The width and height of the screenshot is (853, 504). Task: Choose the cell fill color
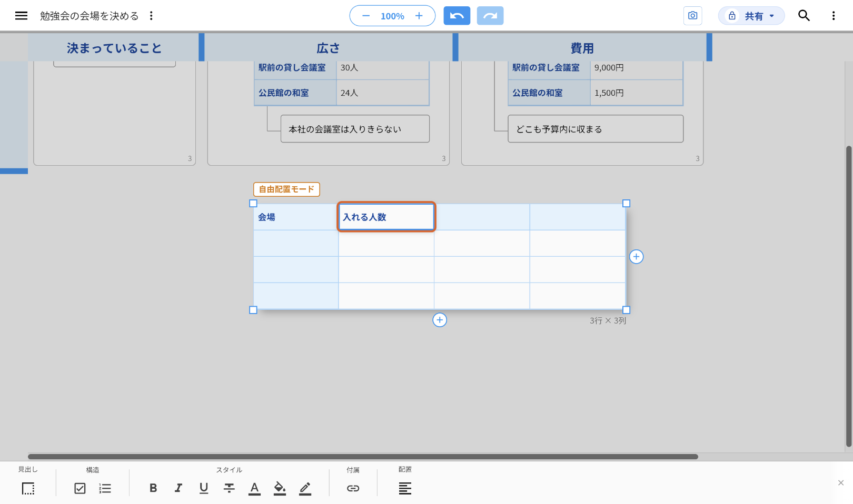tap(280, 488)
